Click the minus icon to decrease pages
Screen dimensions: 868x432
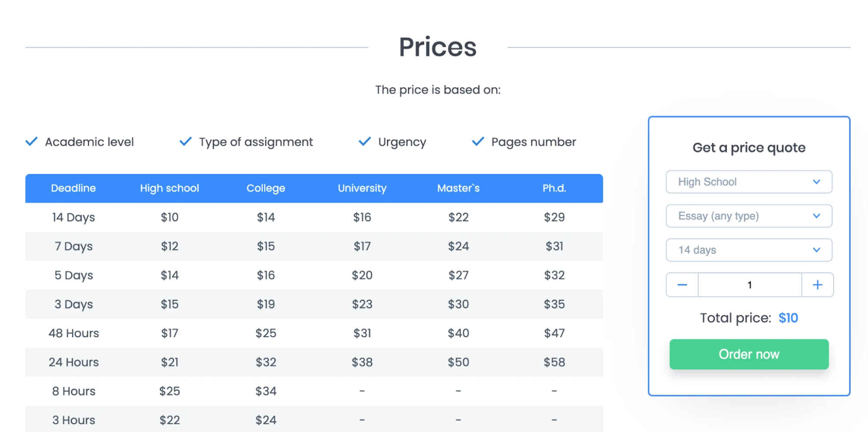pos(682,285)
